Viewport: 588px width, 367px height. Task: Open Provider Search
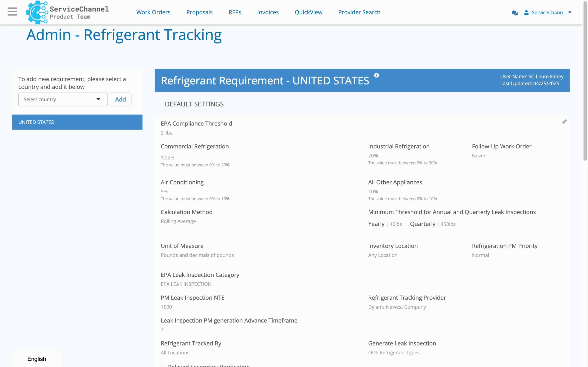click(x=359, y=12)
